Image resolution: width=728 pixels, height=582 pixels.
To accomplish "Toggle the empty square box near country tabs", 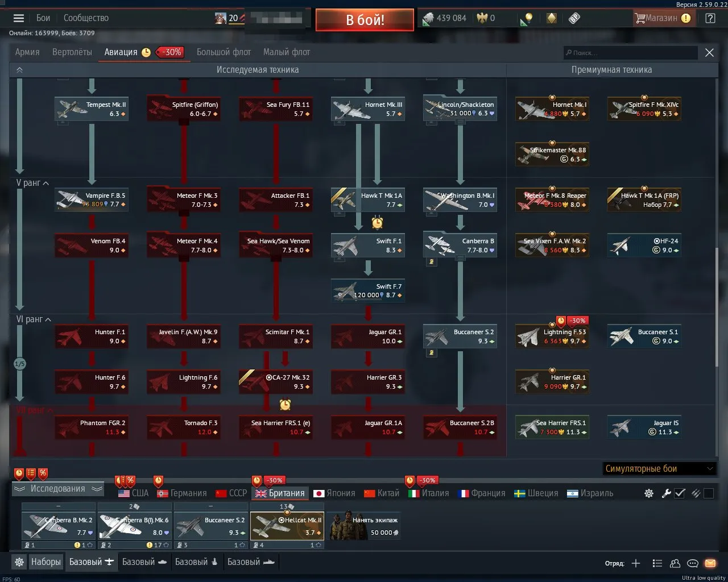I will pos(709,493).
